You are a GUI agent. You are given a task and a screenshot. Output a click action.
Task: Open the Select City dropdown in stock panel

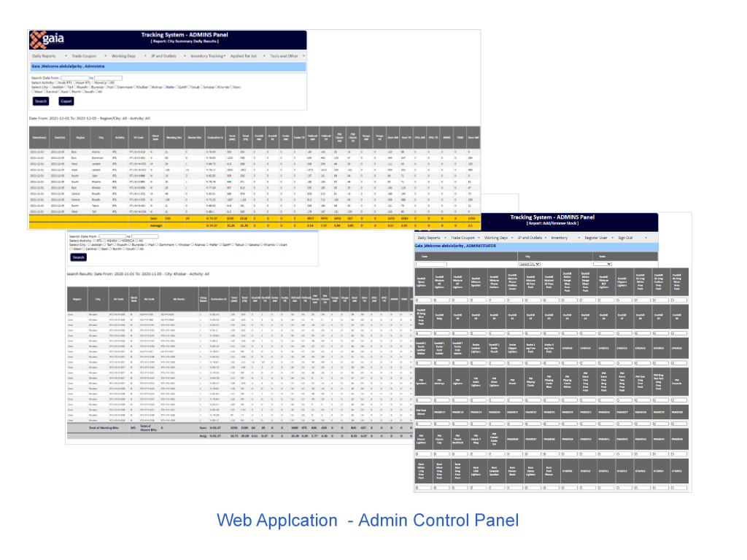pyautogui.click(x=530, y=264)
